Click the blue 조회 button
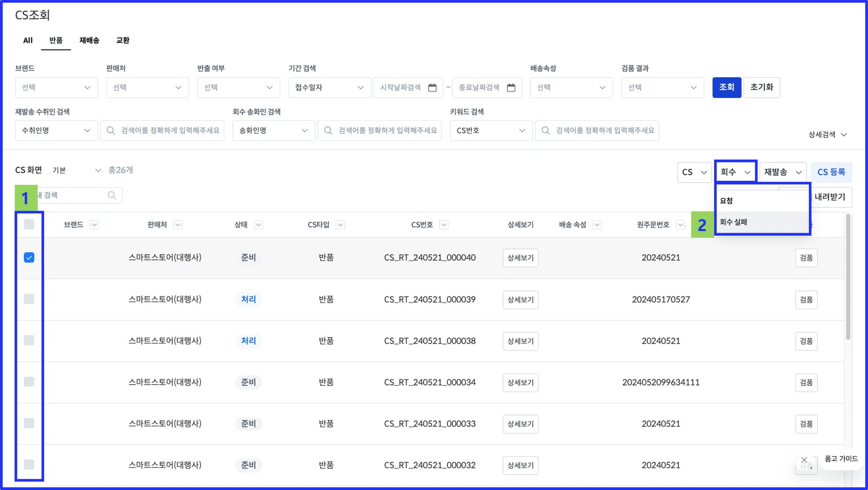Screen dimensions: 868x490 coord(726,87)
